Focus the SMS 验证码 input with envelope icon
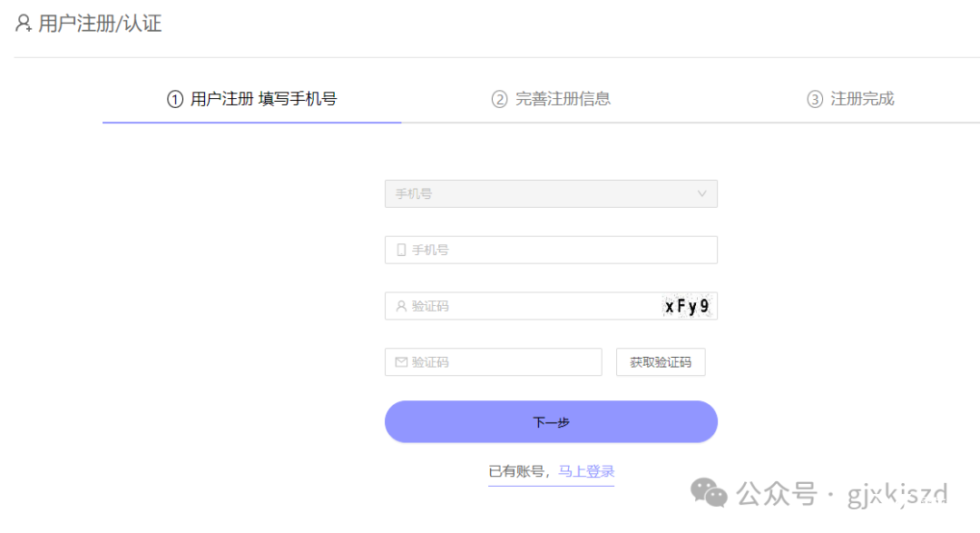The height and width of the screenshot is (533, 980). (493, 361)
